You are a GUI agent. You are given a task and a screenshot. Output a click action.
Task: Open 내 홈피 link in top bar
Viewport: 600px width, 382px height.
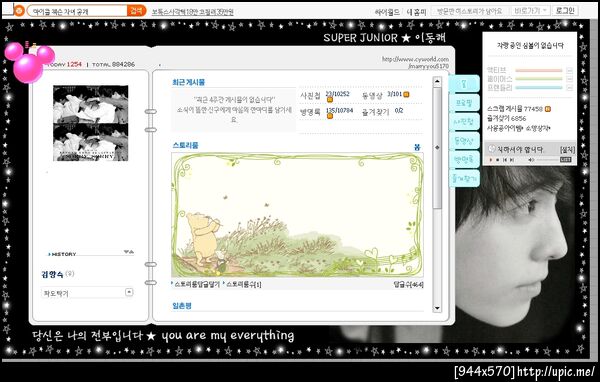coord(416,12)
